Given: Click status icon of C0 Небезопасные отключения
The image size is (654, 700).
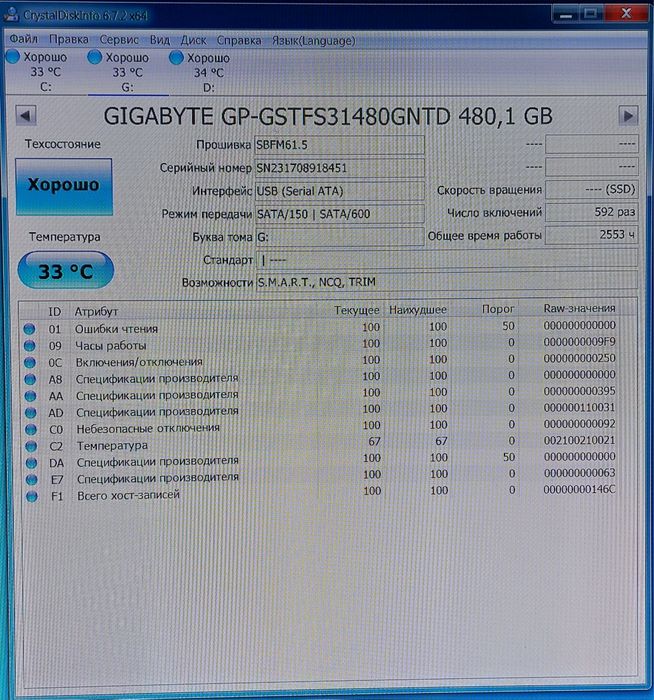Looking at the screenshot, I should [31, 429].
